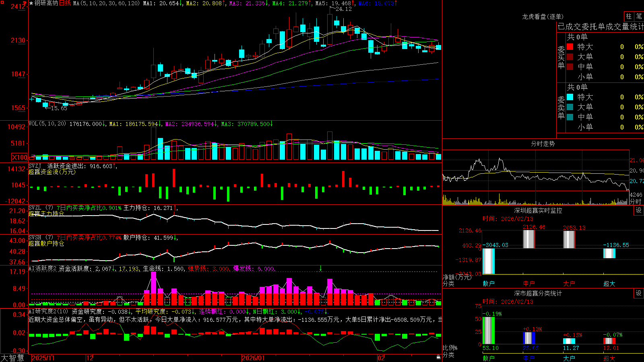The image size is (644, 362).
Task: Toggle the 日线 period label
Action: [65, 3]
